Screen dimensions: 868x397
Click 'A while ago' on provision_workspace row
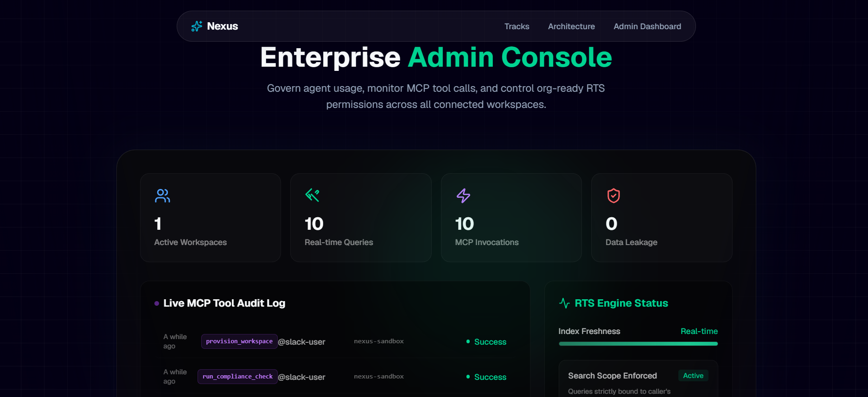pyautogui.click(x=175, y=341)
